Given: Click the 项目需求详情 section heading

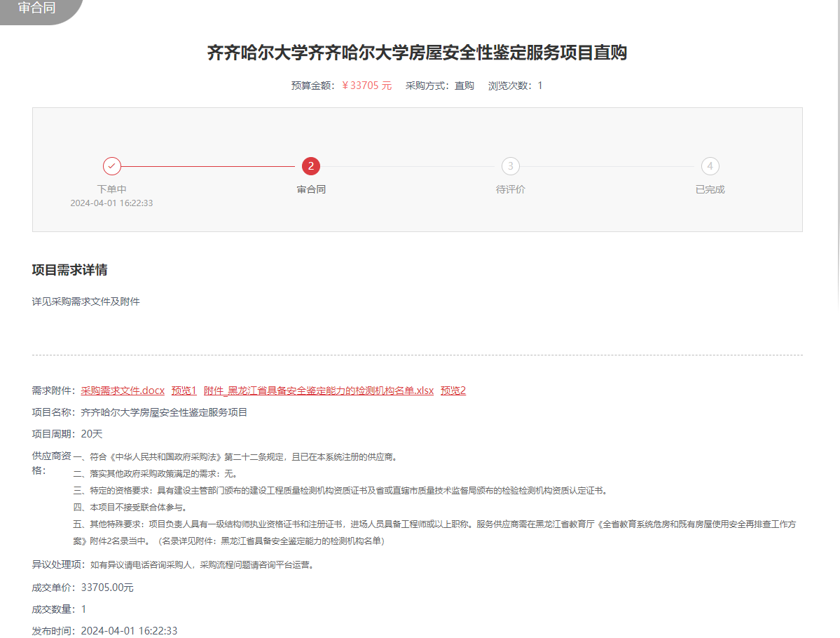Looking at the screenshot, I should [x=70, y=270].
